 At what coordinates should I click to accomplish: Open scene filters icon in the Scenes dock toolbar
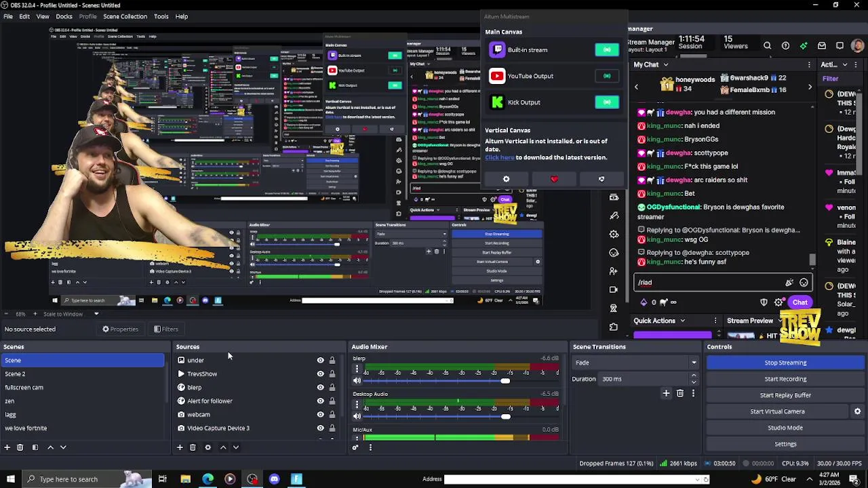pos(35,447)
